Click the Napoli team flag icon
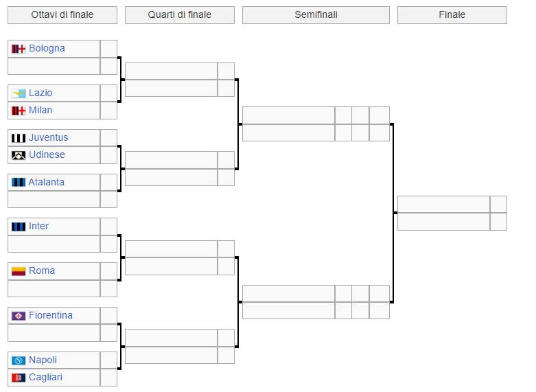This screenshot has width=536, height=392. click(x=19, y=360)
